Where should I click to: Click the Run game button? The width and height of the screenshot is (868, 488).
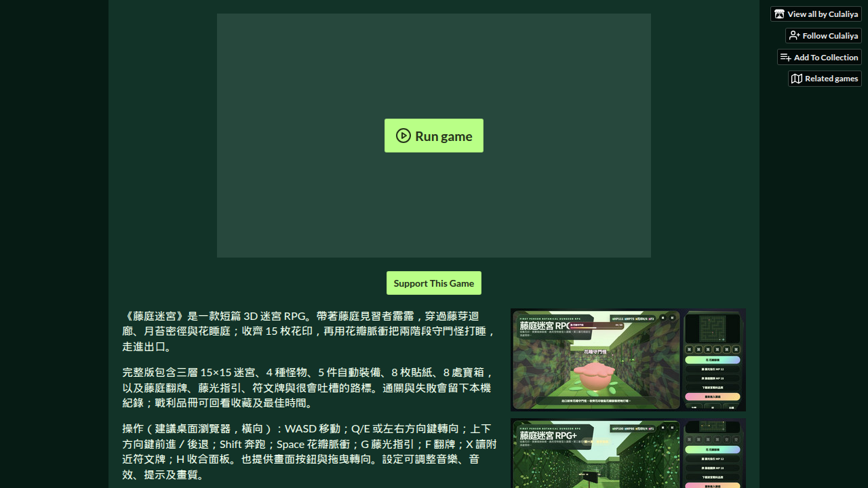pyautogui.click(x=434, y=136)
